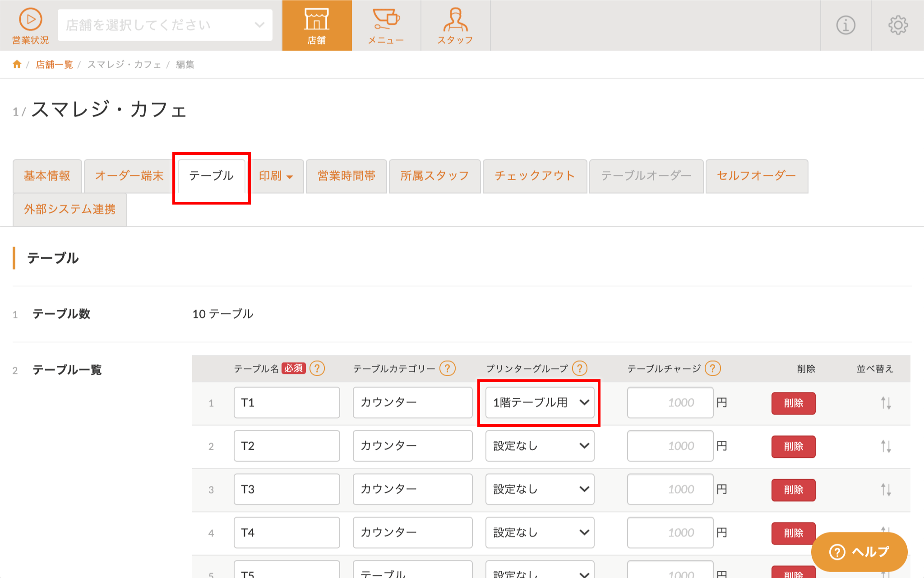
Task: Switch to the 営業時間帯 tab
Action: tap(346, 176)
